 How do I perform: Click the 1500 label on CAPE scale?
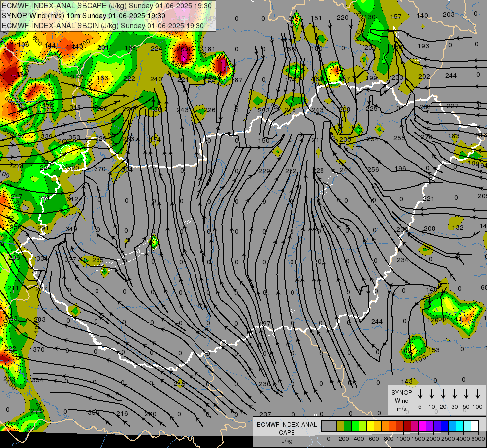pos(418,439)
